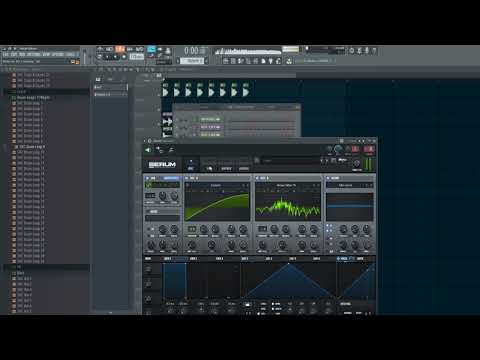Select the LFO 1 tab in Serum
The width and height of the screenshot is (480, 360).
pos(245,259)
